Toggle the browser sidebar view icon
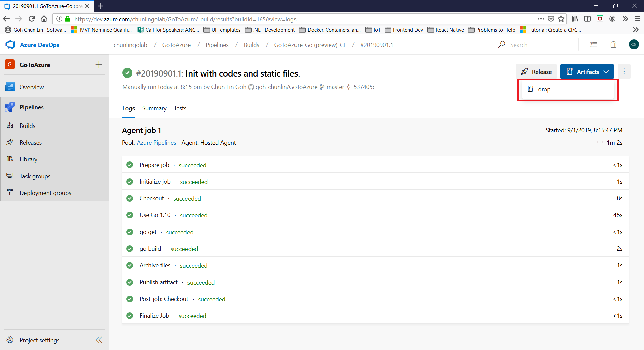 (587, 19)
